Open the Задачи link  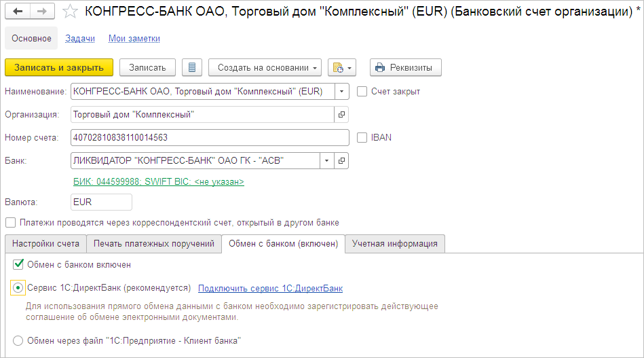click(x=80, y=38)
